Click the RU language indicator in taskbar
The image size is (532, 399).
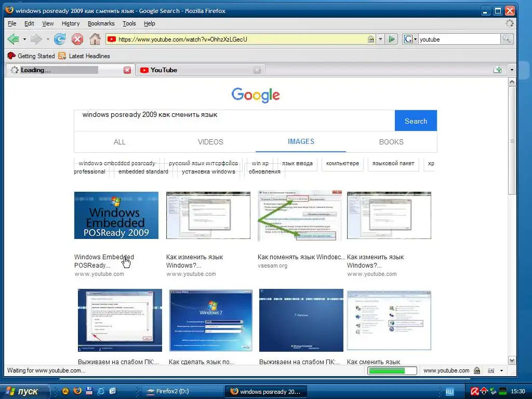tap(449, 392)
